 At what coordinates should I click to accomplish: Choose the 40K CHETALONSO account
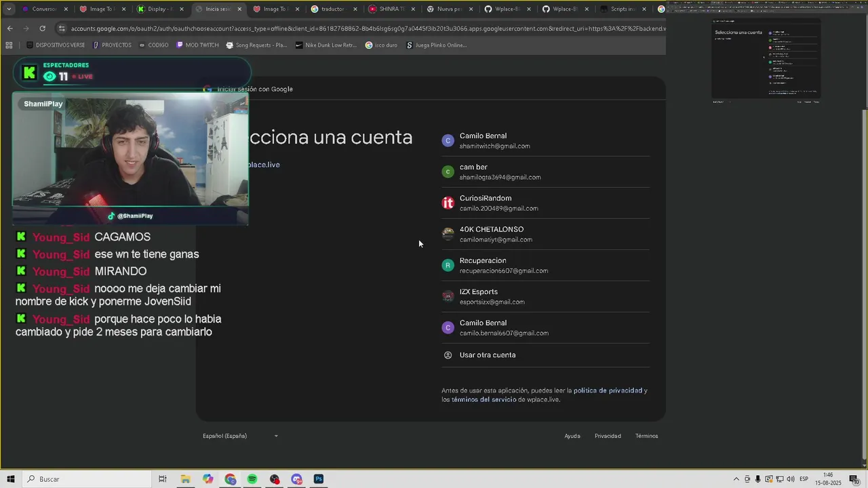[545, 234]
